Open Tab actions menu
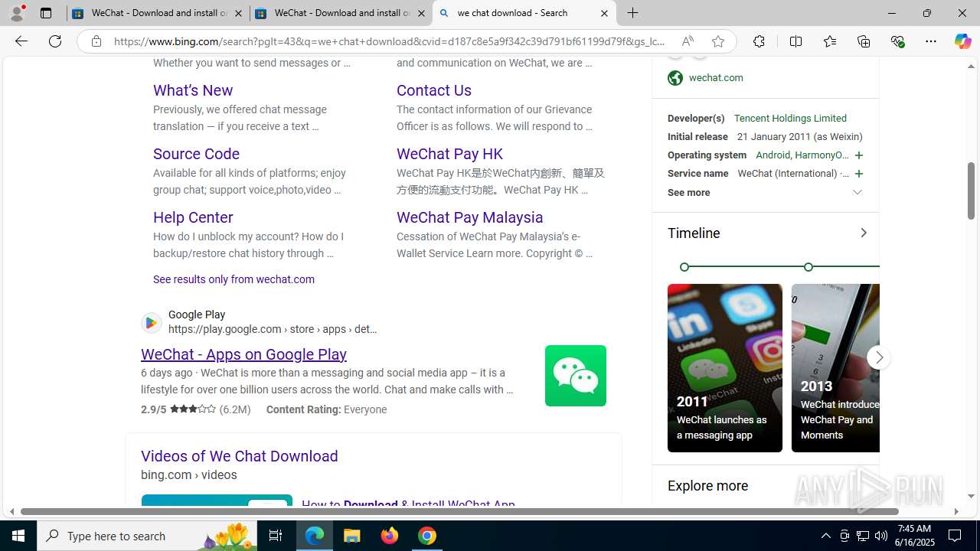Screen dimensions: 980x551 point(46,13)
